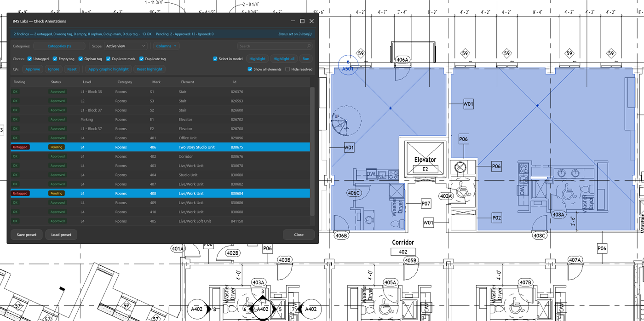Select the Corridor 402 row
The image size is (644, 321).
tap(160, 156)
